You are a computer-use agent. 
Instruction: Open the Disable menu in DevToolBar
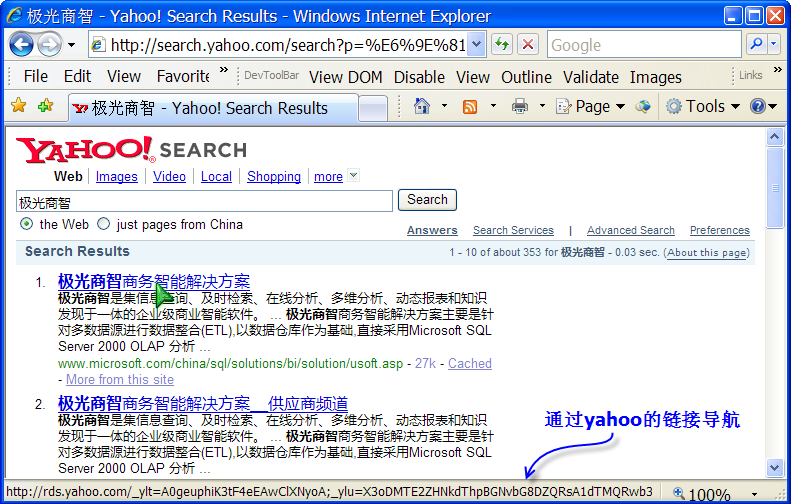tap(419, 77)
